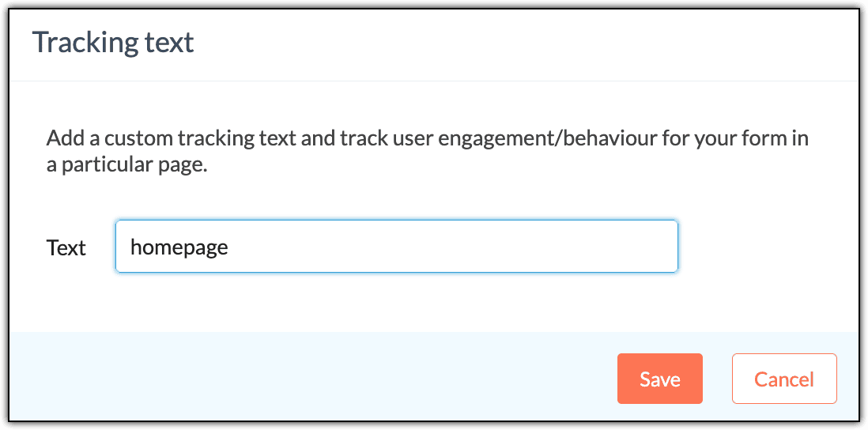Dismiss the dialog using Cancel

[783, 379]
